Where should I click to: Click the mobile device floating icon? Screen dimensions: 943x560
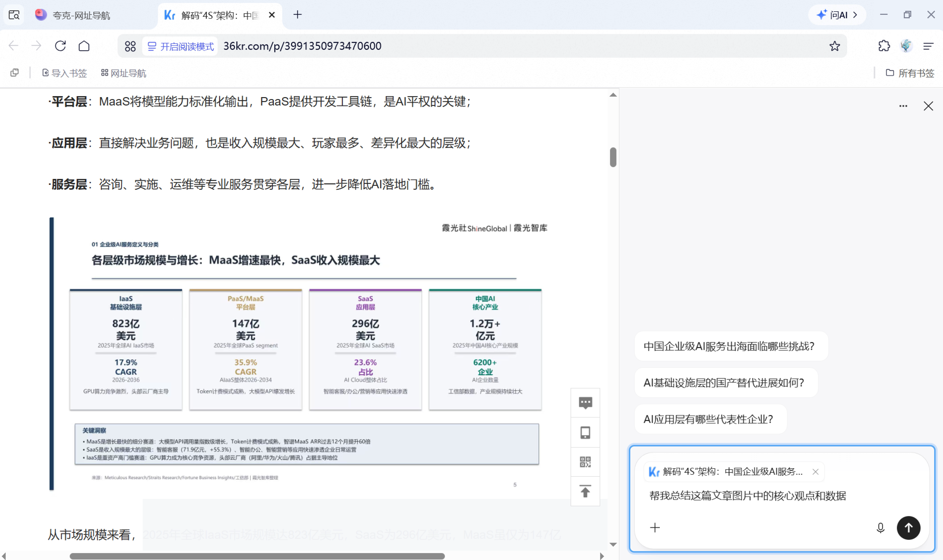(585, 432)
